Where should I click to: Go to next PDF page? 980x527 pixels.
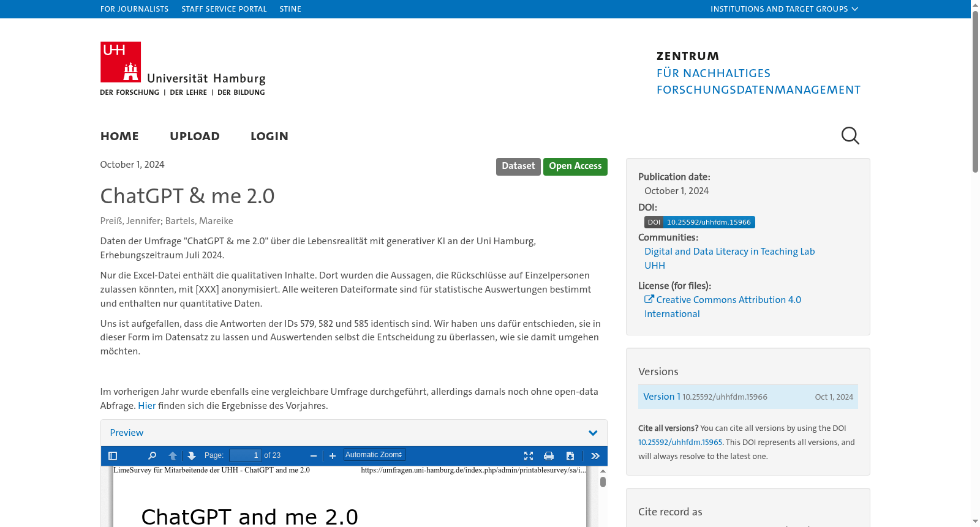[192, 455]
